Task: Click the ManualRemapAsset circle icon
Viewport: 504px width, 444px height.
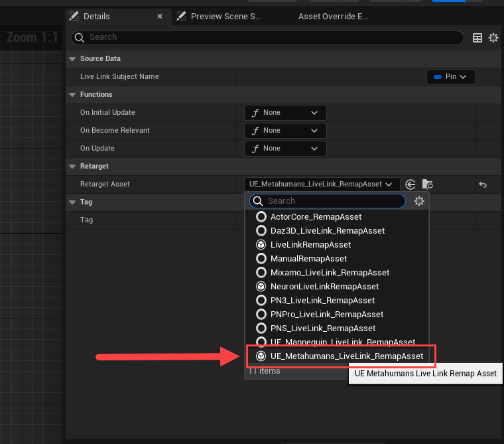Action: tap(261, 259)
